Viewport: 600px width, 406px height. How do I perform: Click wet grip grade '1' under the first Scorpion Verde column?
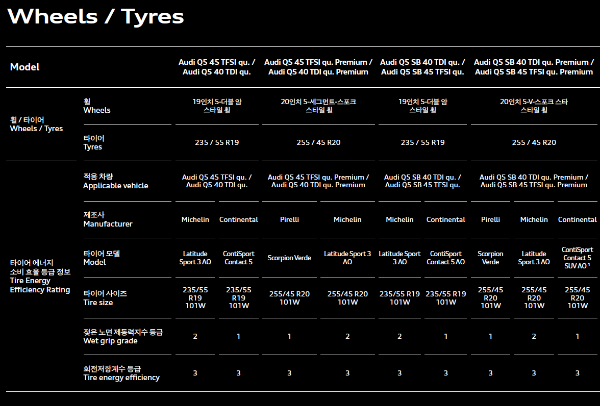[x=289, y=336]
